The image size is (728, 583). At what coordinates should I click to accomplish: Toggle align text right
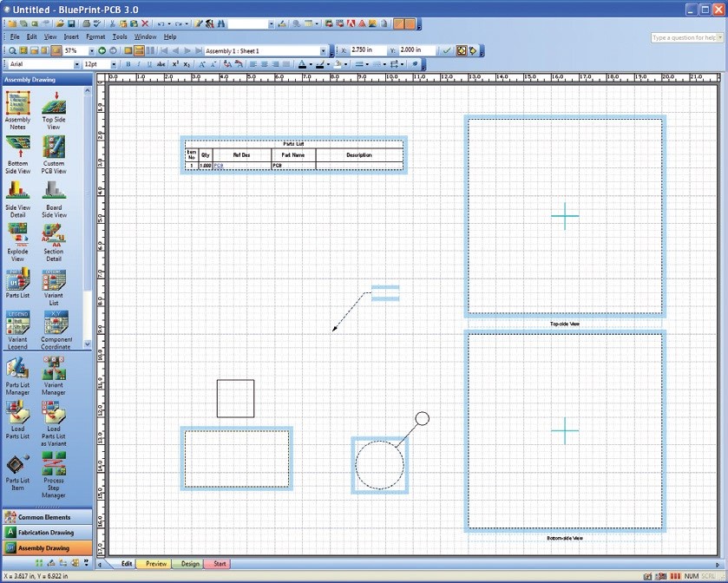click(276, 64)
